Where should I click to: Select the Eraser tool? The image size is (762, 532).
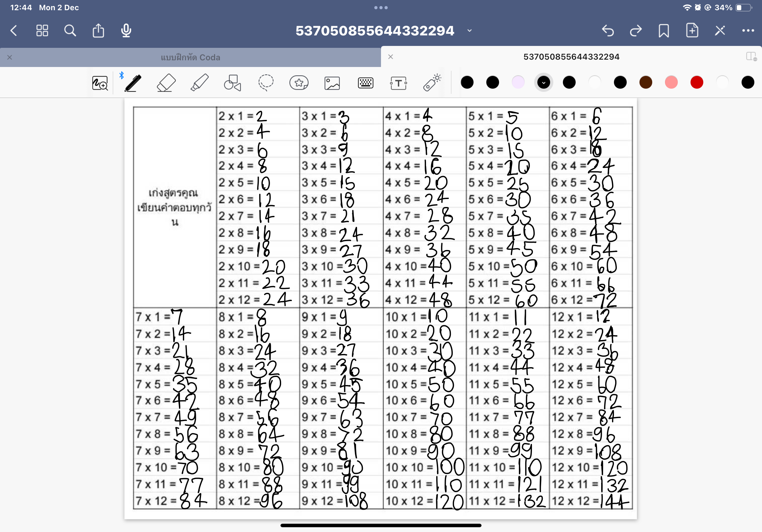[166, 83]
